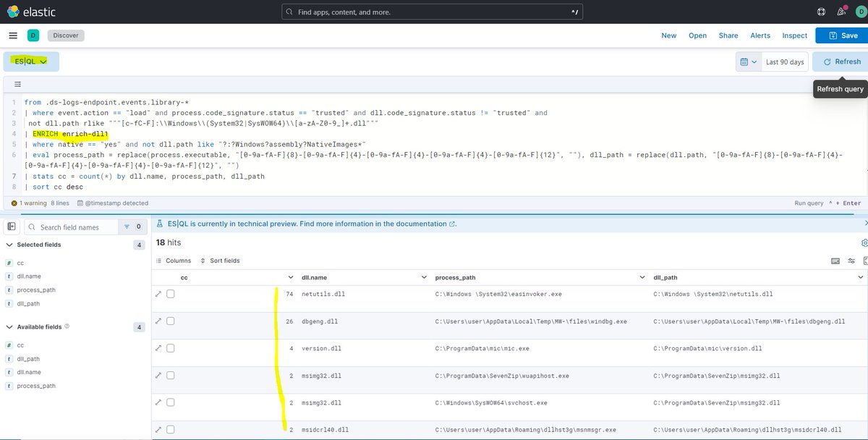
Task: Expand the wuapihost.exe row details
Action: coord(158,376)
